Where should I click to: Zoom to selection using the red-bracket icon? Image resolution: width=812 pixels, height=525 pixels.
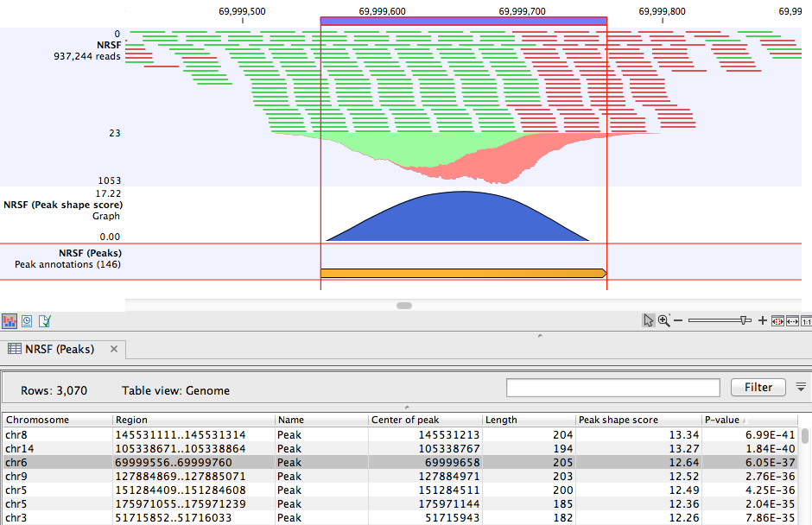[x=777, y=320]
